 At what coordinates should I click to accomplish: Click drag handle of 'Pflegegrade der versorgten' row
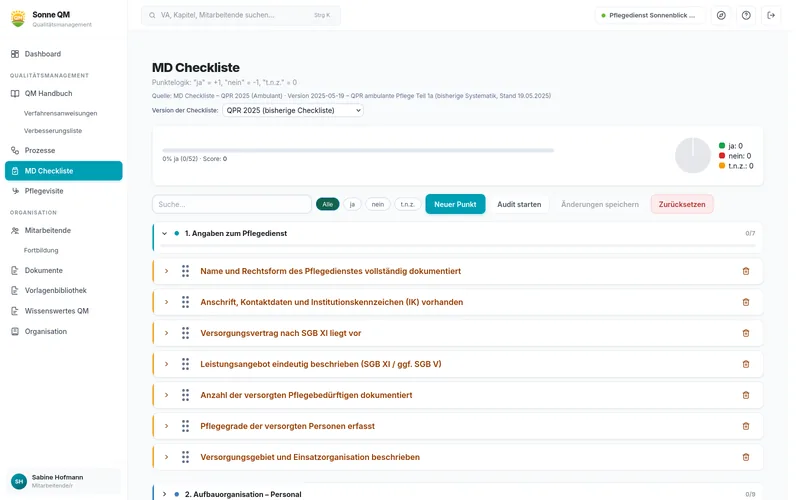point(185,426)
